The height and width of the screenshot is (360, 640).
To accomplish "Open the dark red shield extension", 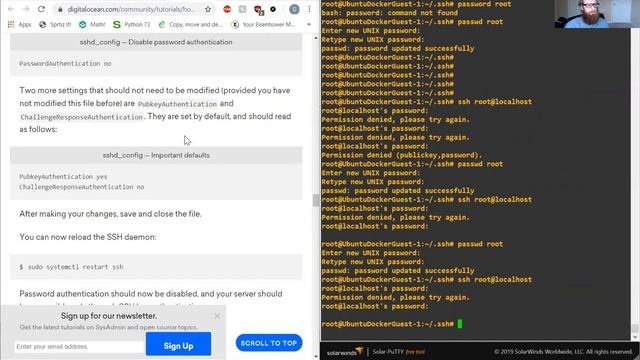I will [258, 9].
